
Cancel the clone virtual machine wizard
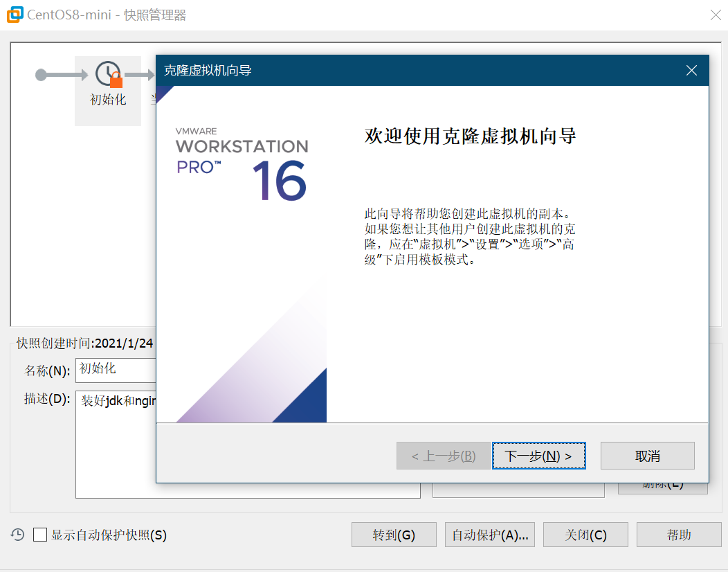pyautogui.click(x=647, y=456)
